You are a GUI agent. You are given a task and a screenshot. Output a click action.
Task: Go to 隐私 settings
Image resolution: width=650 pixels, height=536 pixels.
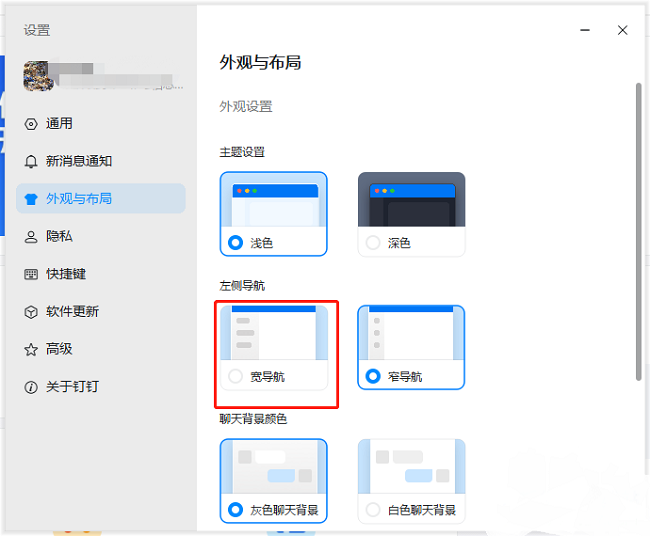pos(101,236)
